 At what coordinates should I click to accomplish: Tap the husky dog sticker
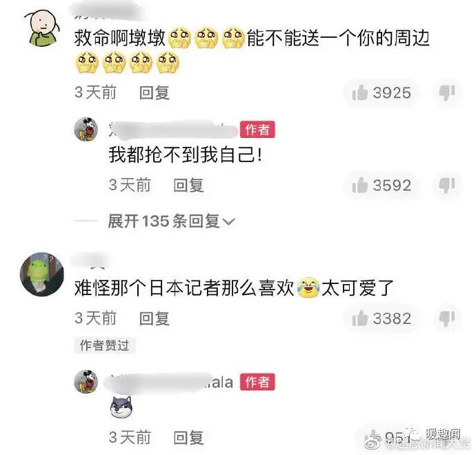(121, 407)
